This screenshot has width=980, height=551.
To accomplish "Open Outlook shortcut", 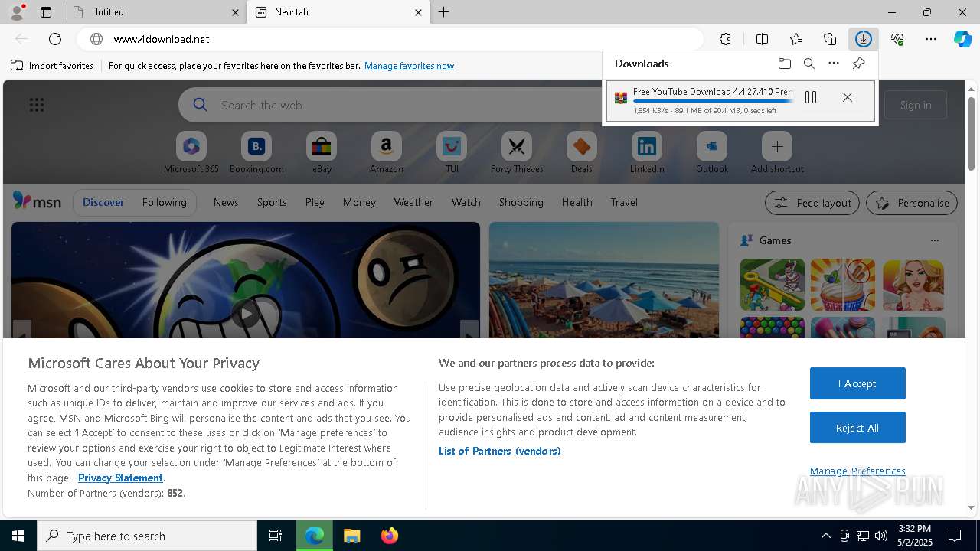I will 712,152.
